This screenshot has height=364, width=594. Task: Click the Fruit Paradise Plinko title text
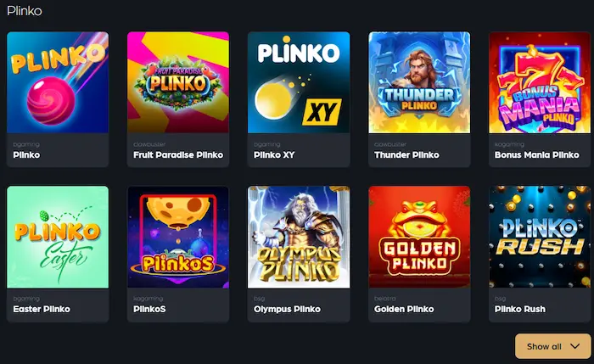click(178, 155)
